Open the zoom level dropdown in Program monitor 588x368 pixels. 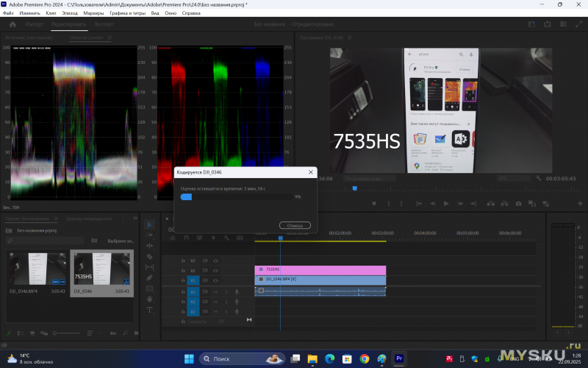(369, 178)
